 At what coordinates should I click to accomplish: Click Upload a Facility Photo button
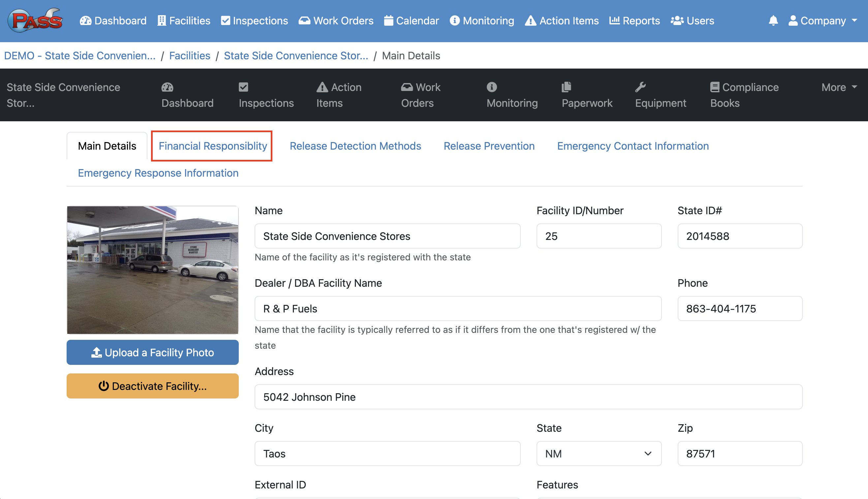[x=153, y=352]
